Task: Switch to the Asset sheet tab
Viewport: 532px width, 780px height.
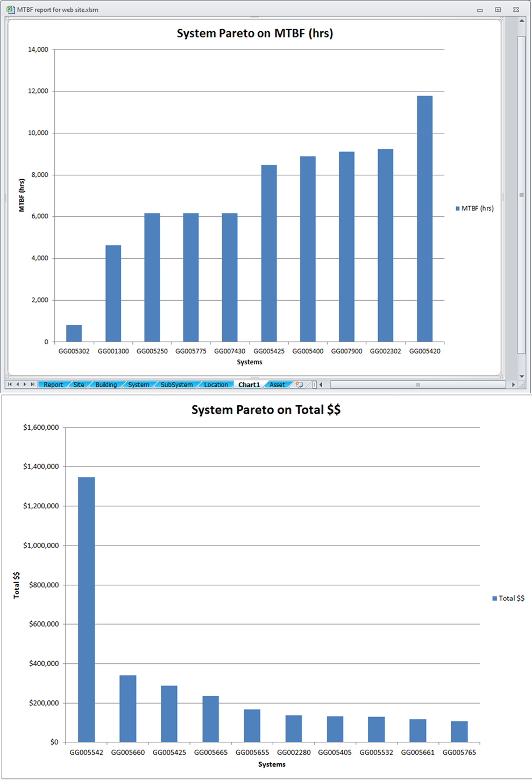Action: [x=277, y=385]
